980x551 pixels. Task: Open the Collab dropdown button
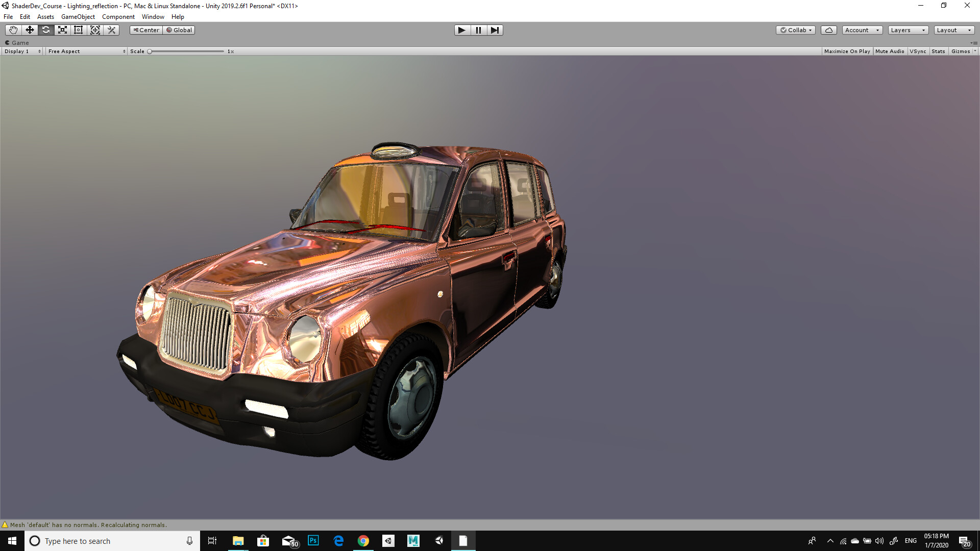tap(795, 30)
